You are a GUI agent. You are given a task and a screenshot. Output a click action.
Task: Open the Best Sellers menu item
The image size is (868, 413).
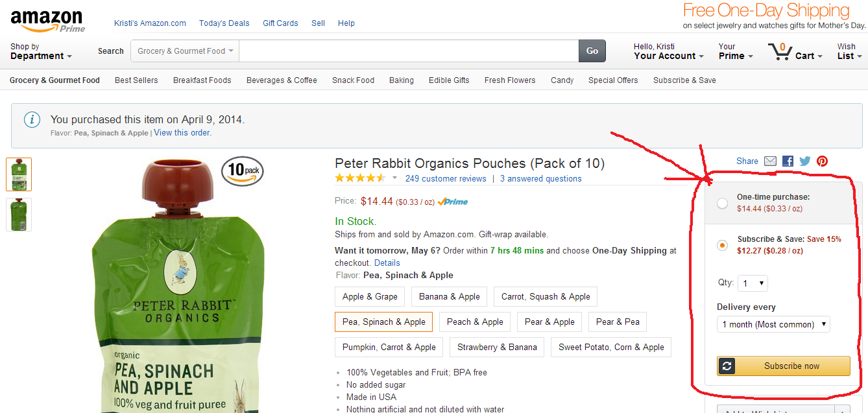pos(136,80)
